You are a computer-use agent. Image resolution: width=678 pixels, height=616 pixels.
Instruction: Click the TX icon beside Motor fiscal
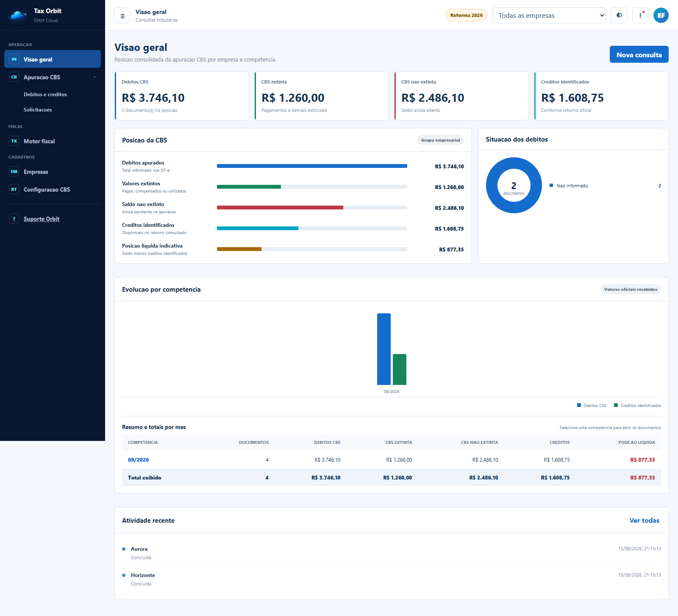(14, 141)
